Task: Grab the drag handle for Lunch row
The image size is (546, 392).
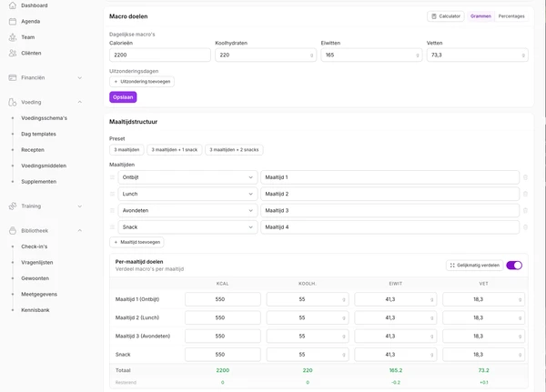Action: point(112,194)
